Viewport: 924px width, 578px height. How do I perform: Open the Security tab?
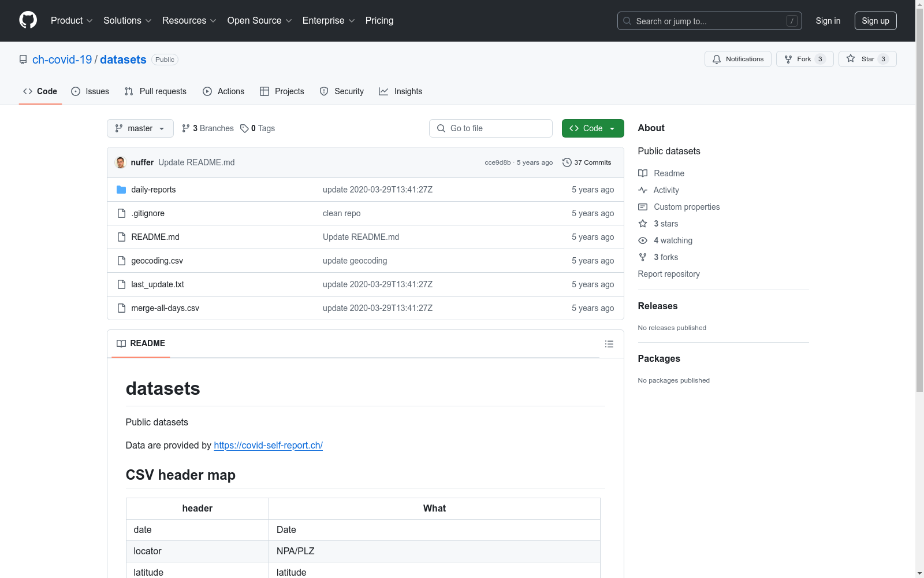click(342, 91)
